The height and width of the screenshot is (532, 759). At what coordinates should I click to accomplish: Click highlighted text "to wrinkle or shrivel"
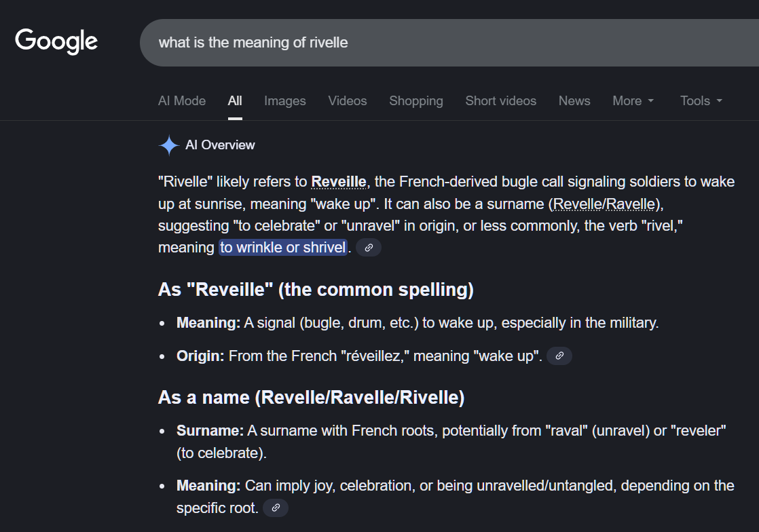282,248
